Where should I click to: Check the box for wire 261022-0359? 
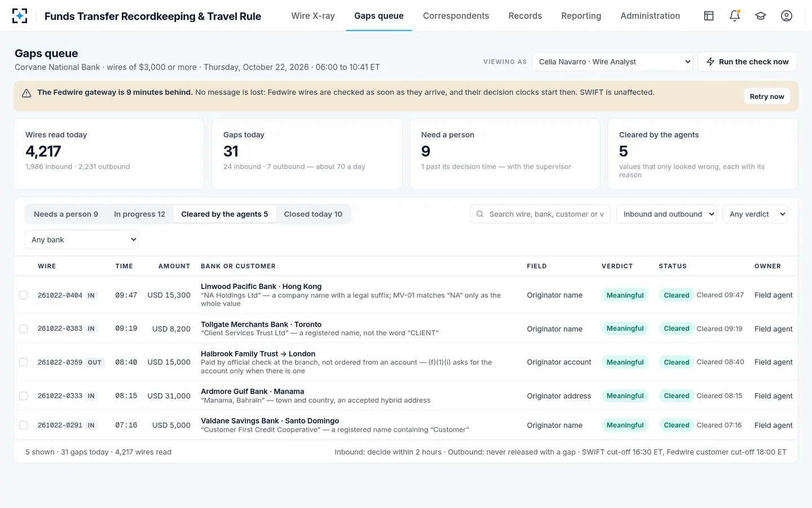[24, 362]
